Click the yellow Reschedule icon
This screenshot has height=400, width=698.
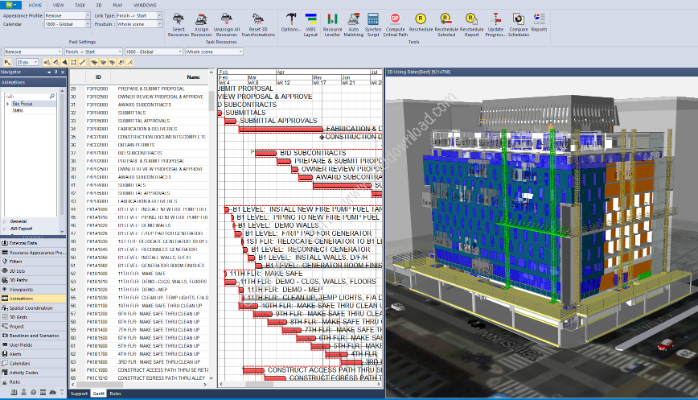click(420, 22)
